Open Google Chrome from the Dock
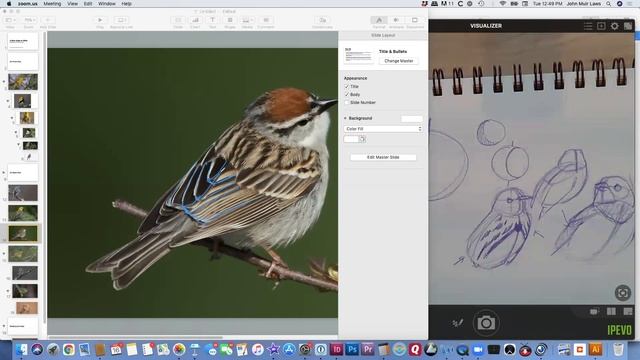 69,350
